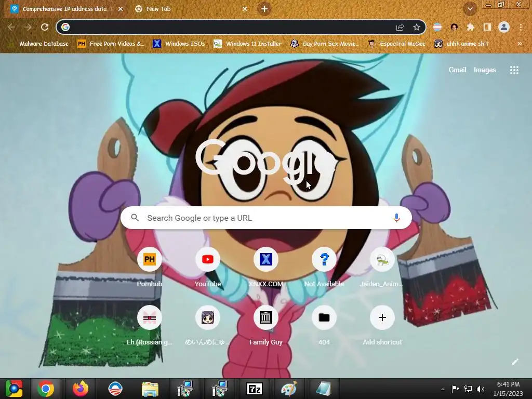Image resolution: width=532 pixels, height=399 pixels.
Task: Open Paint from the taskbar
Action: click(289, 389)
